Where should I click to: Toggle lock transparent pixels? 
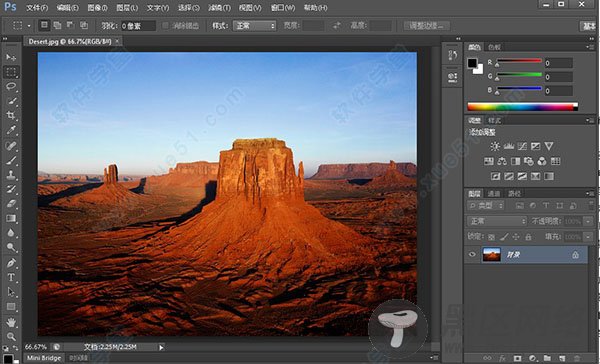click(491, 237)
